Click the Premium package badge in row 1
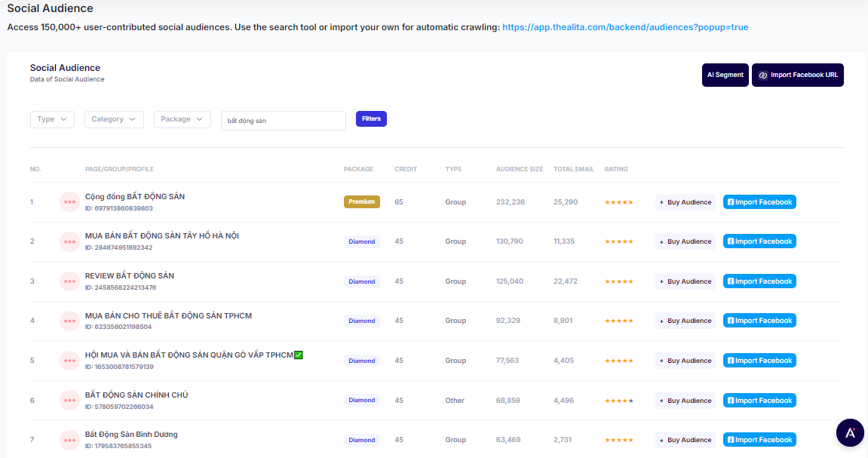 click(362, 202)
